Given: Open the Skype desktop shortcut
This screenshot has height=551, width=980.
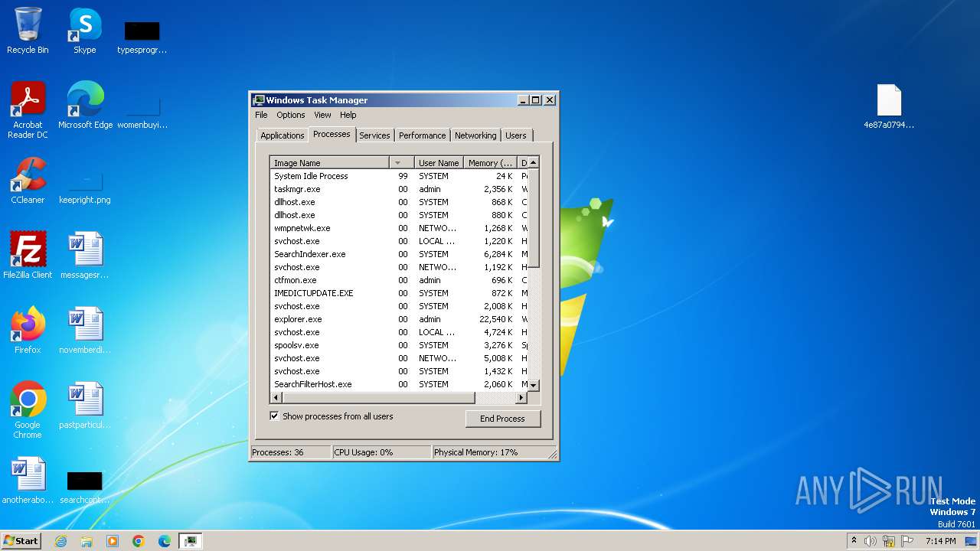Looking at the screenshot, I should coord(84,31).
